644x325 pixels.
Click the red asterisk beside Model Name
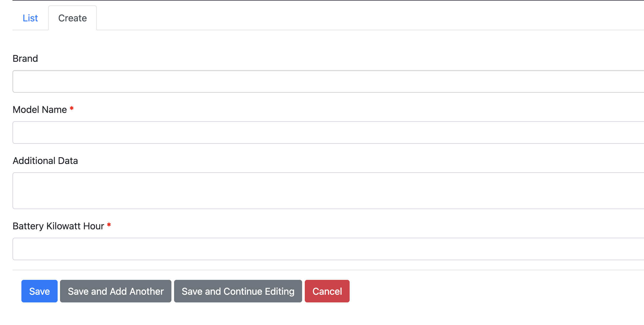click(72, 109)
